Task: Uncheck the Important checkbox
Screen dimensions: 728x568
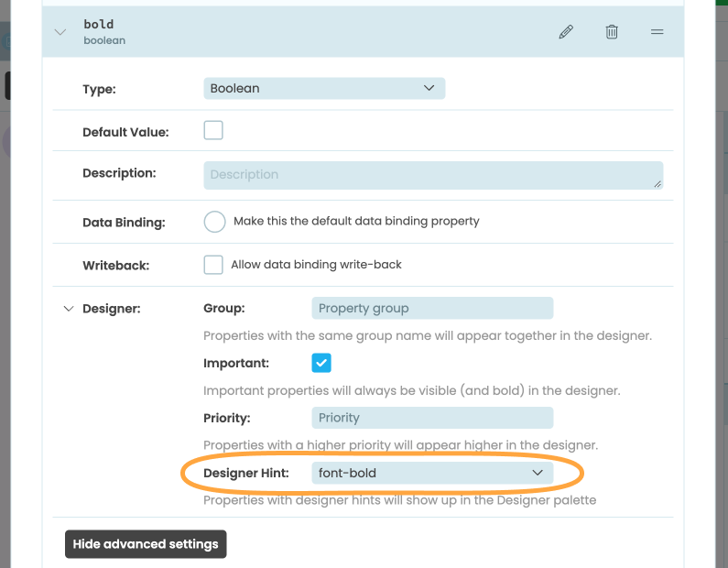Action: 321,363
